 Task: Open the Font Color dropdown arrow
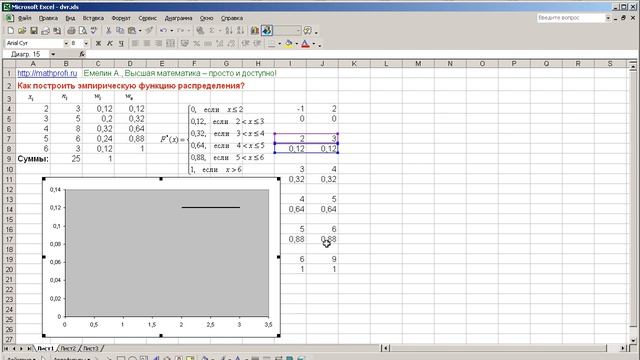pos(313,43)
